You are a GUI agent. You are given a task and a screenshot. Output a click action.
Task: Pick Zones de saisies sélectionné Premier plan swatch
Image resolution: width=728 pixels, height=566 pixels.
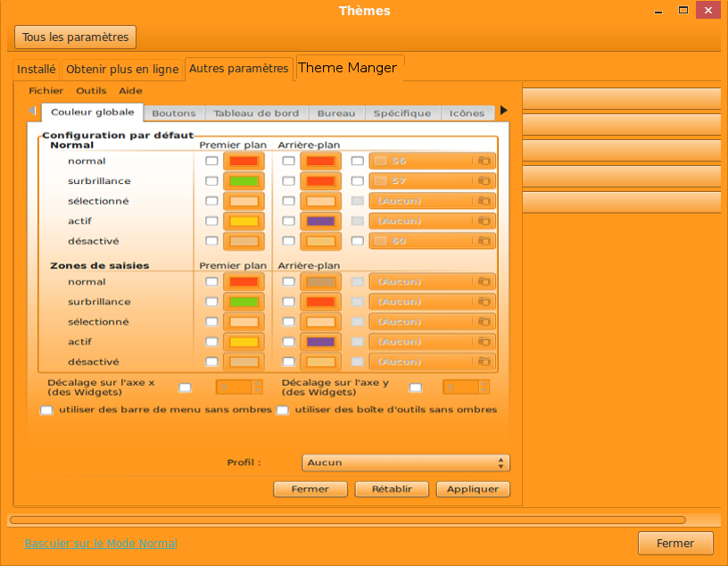[x=244, y=321]
